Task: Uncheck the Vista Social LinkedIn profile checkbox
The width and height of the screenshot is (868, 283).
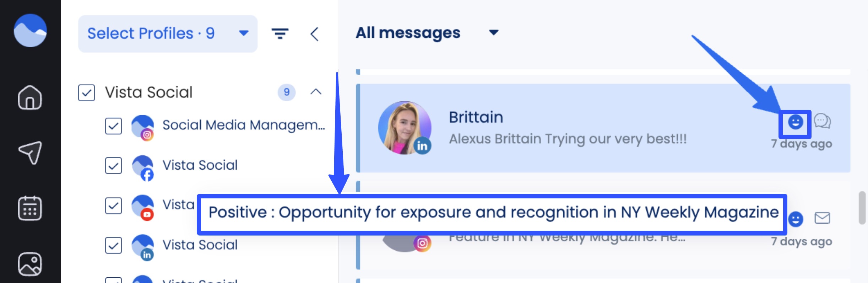Action: [113, 245]
